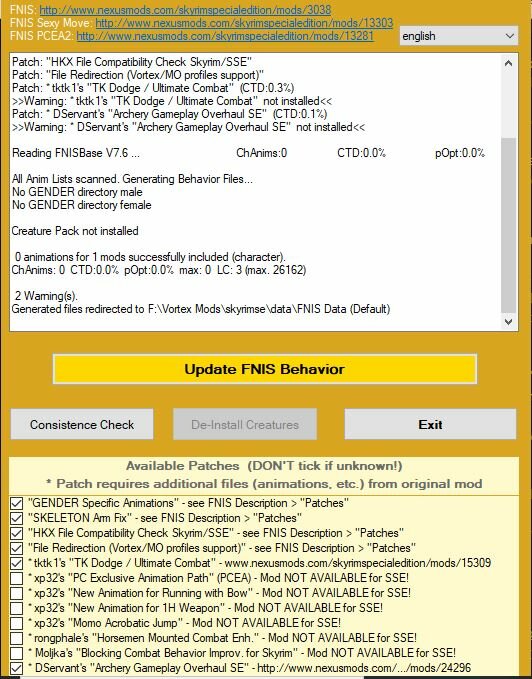The width and height of the screenshot is (532, 679).
Task: Click 'All Anim Lists scanned' log line
Action: click(132, 179)
